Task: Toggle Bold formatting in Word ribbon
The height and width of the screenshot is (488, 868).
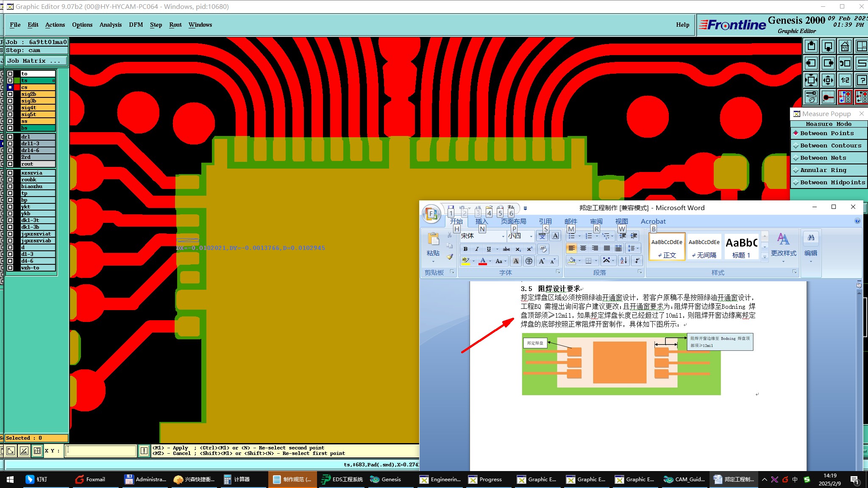Action: pyautogui.click(x=465, y=249)
